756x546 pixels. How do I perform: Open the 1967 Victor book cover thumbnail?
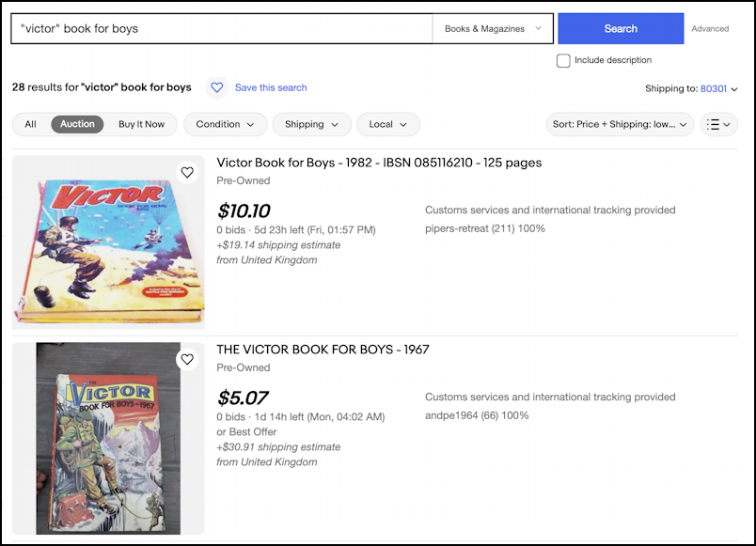click(108, 439)
